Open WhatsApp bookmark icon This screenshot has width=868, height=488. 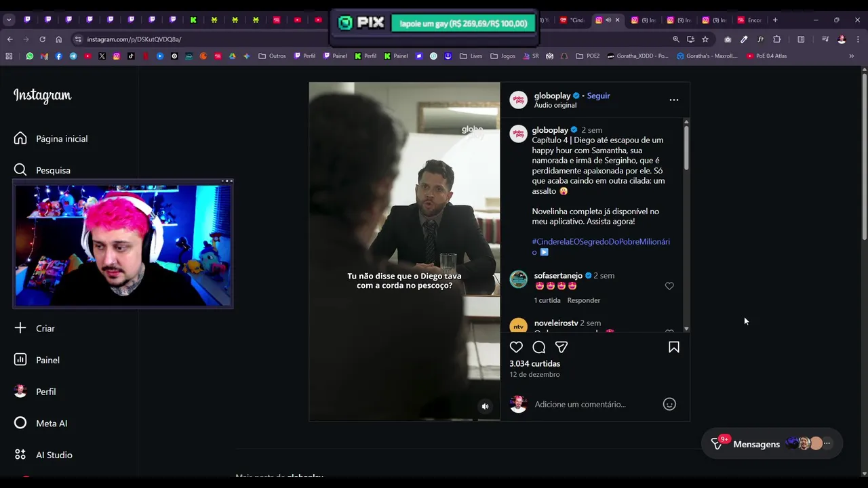[30, 56]
